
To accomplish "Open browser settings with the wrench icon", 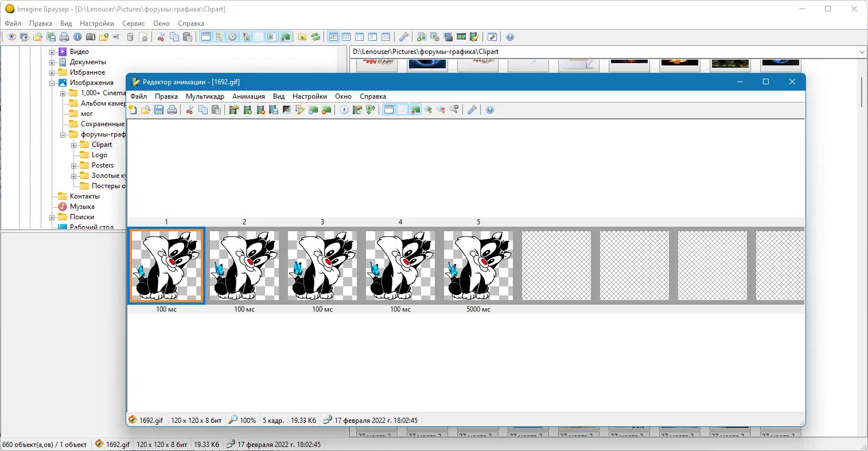I will click(404, 37).
